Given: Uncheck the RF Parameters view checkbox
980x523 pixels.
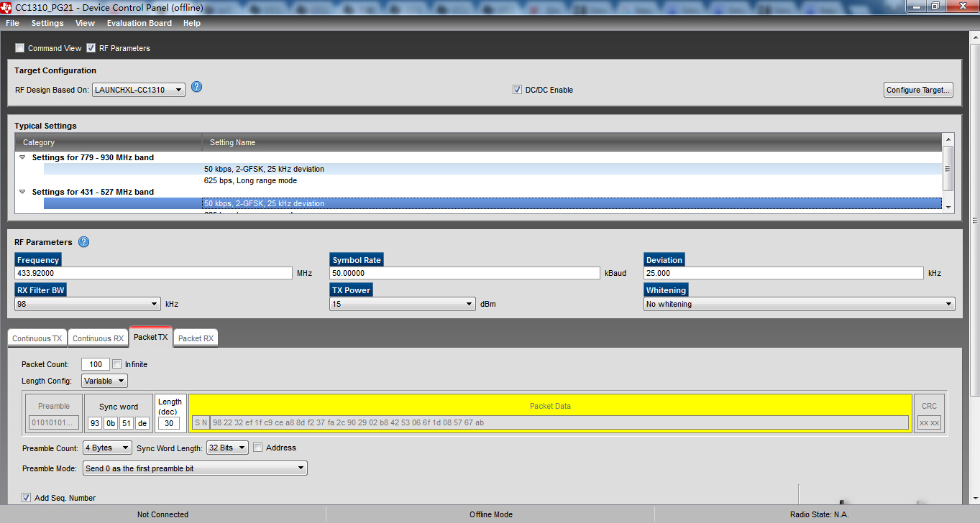Looking at the screenshot, I should tap(91, 48).
